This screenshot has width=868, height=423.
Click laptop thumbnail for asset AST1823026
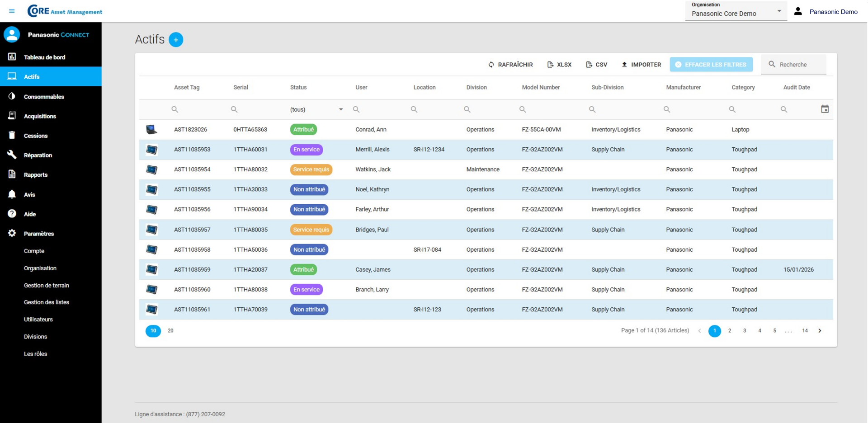pos(151,130)
